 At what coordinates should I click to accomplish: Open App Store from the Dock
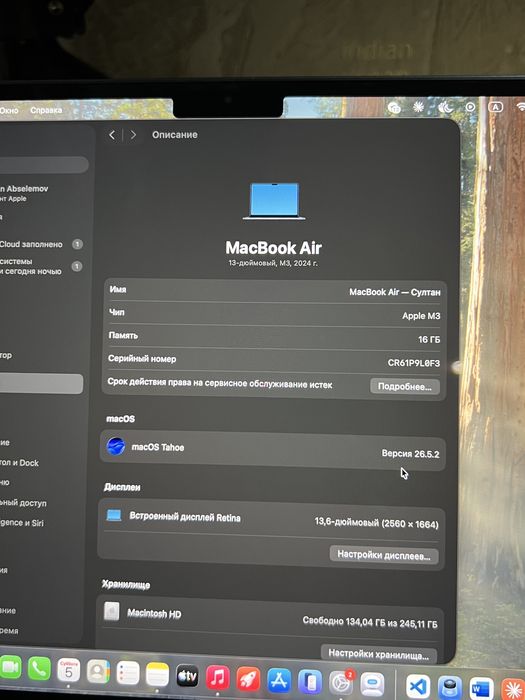pyautogui.click(x=279, y=681)
